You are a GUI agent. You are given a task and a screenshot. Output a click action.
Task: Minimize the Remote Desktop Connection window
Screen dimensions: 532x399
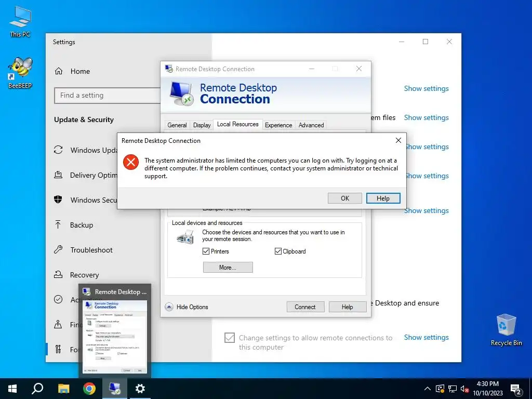click(312, 69)
